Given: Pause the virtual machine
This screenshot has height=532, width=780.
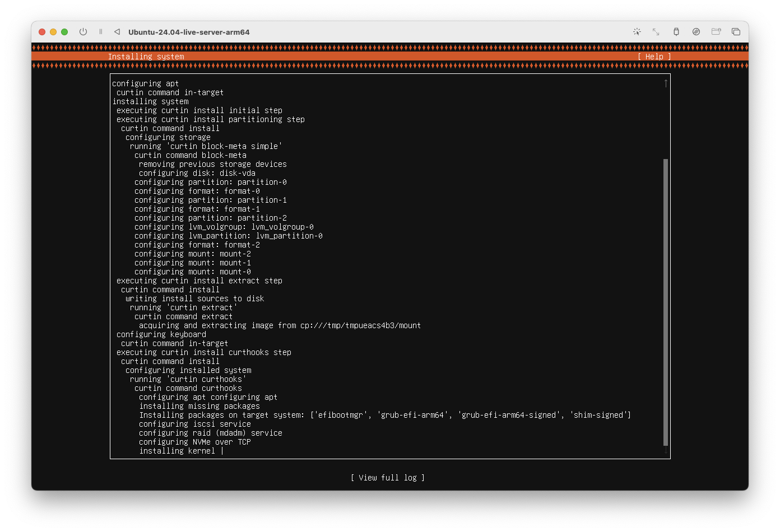Looking at the screenshot, I should click(101, 32).
